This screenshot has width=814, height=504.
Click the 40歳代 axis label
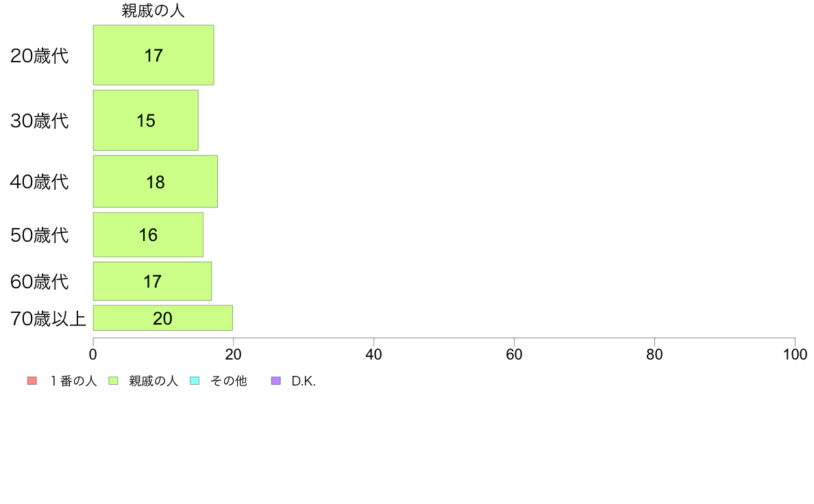pyautogui.click(x=40, y=182)
